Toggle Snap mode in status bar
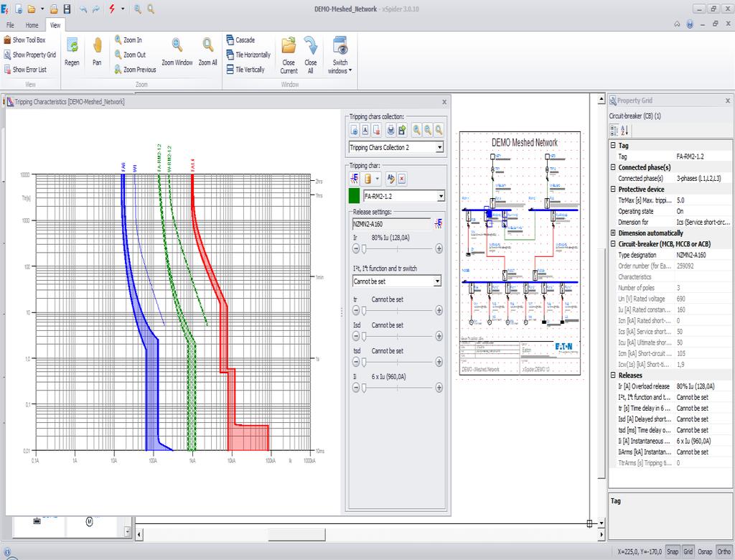 [673, 551]
